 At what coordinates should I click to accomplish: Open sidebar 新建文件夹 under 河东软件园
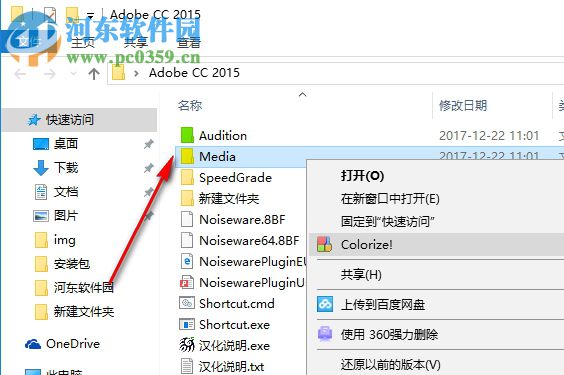(x=84, y=311)
